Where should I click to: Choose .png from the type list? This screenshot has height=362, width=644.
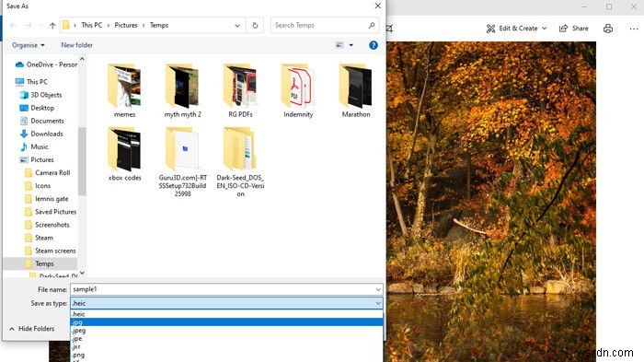(226, 355)
